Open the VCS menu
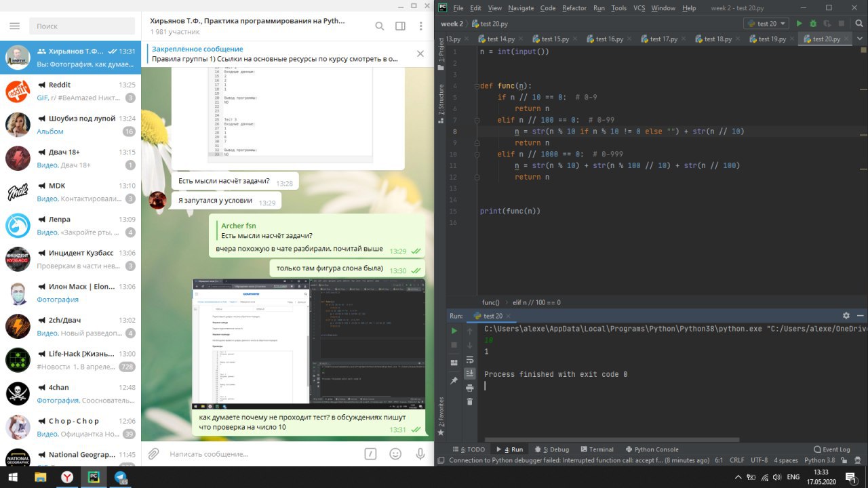Image resolution: width=868 pixels, height=488 pixels. point(639,8)
